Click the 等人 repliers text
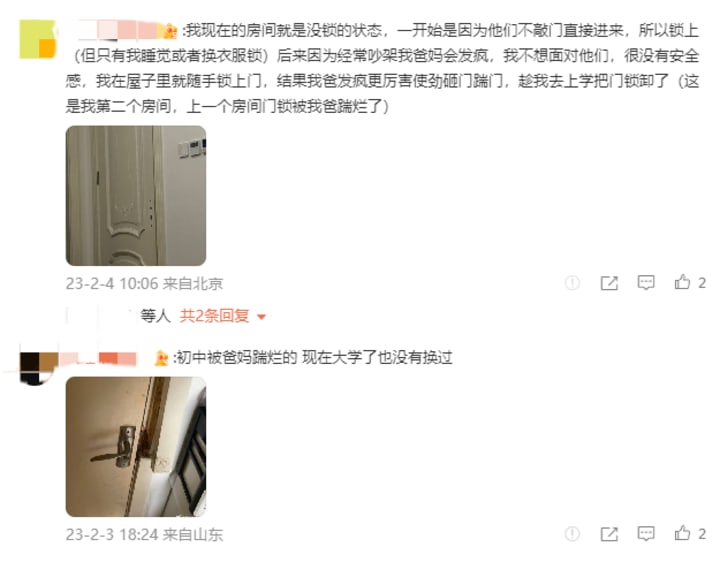 pos(155,316)
